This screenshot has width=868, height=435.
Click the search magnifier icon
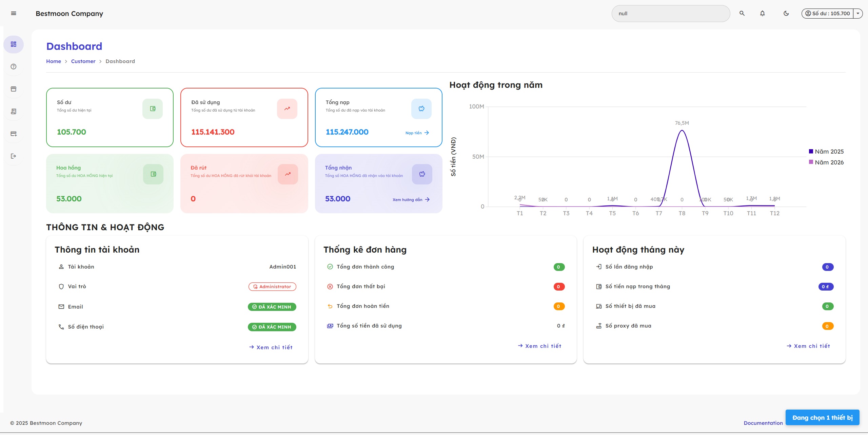tap(742, 14)
